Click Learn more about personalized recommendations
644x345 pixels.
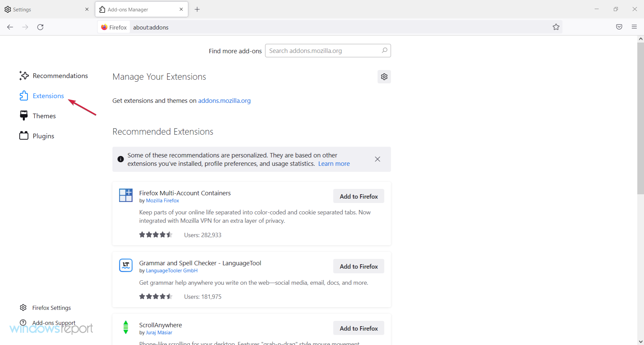pos(334,163)
